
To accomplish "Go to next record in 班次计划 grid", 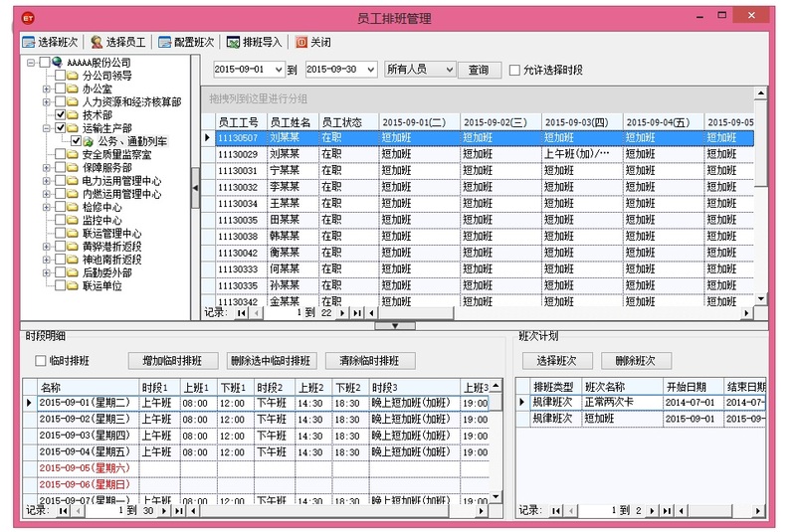I will coord(652,511).
